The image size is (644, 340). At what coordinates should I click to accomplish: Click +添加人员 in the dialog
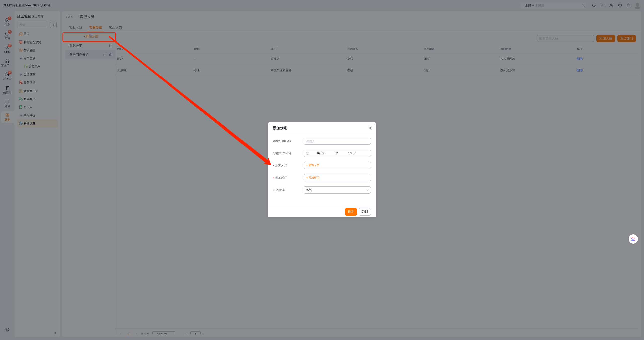(x=313, y=165)
